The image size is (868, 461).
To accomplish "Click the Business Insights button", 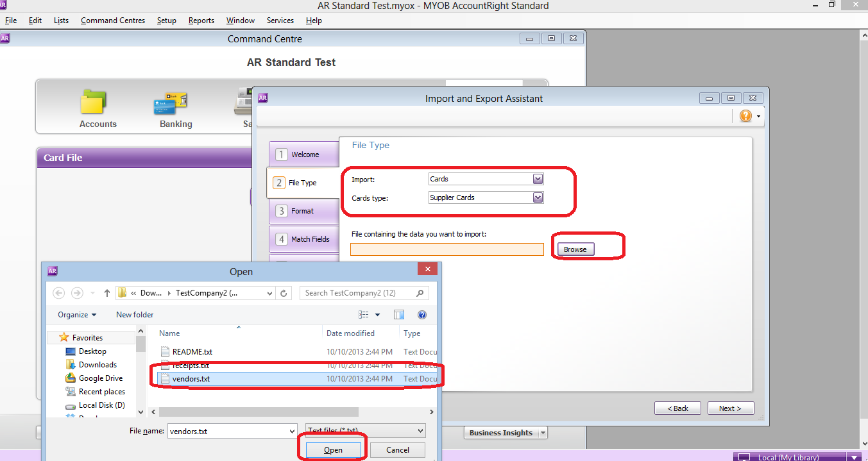I will [x=500, y=433].
